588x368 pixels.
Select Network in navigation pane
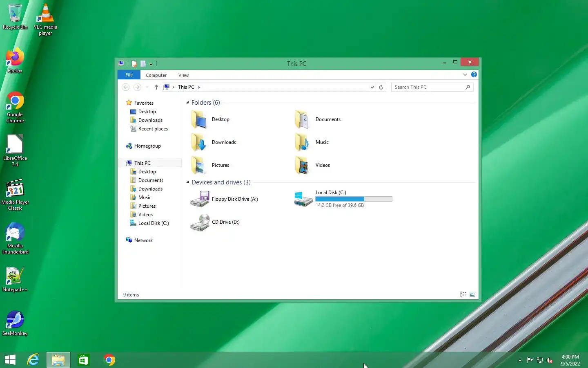[139, 240]
